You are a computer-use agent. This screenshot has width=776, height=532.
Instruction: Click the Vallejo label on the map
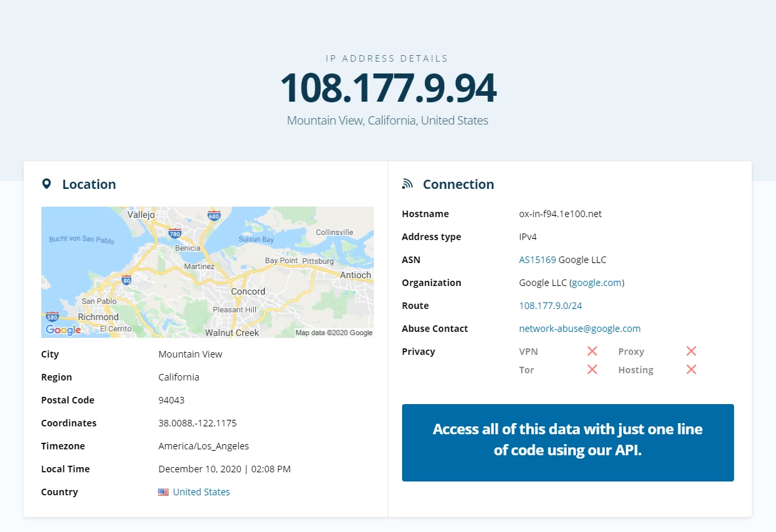(x=141, y=215)
